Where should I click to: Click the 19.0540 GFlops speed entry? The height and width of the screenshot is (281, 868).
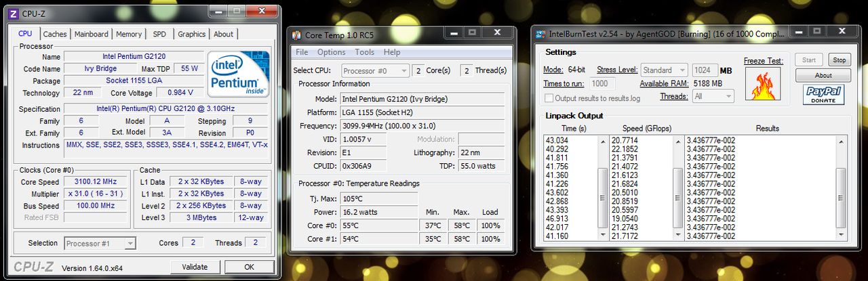click(625, 219)
